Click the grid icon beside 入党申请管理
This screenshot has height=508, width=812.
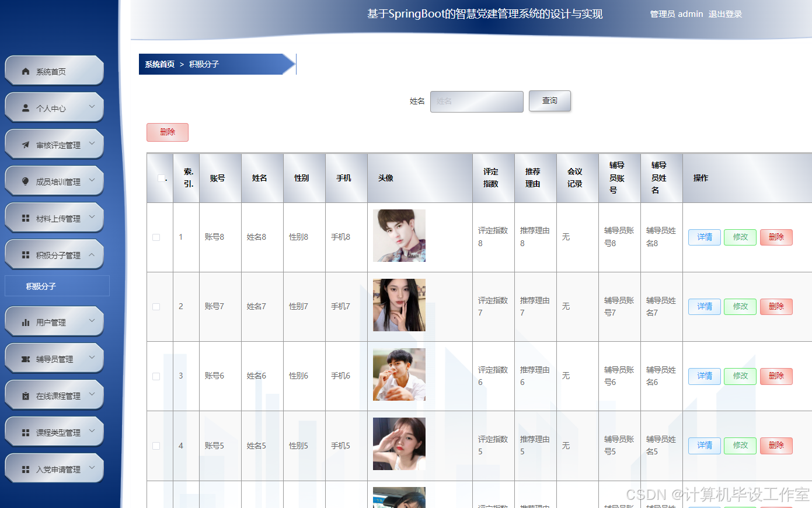26,470
